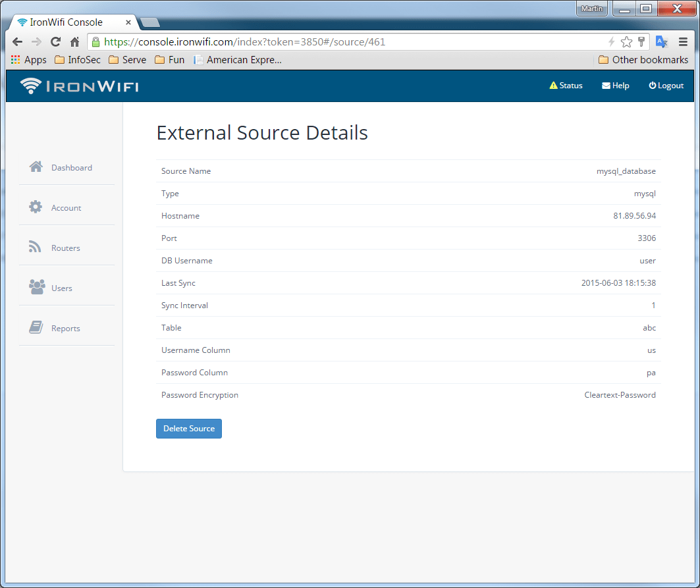
Task: Click the Hostname label
Action: coord(180,216)
